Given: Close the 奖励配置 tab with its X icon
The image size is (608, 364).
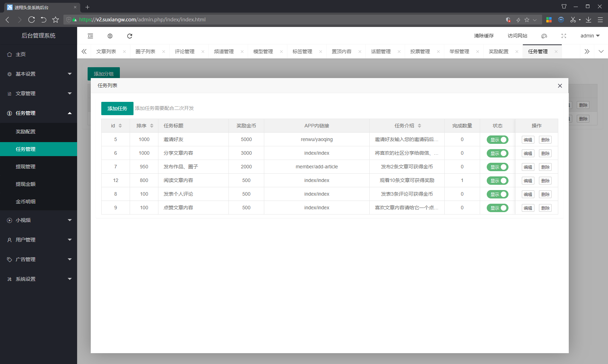Looking at the screenshot, I should click(517, 51).
